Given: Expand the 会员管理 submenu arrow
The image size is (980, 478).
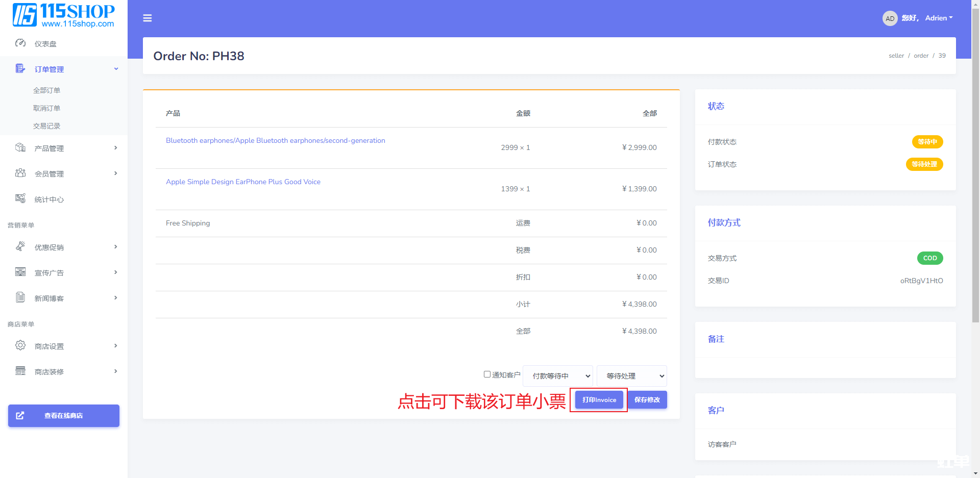Looking at the screenshot, I should click(116, 173).
